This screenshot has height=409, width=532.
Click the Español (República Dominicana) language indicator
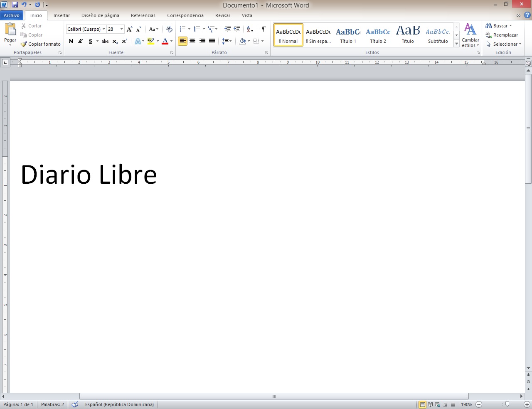[x=119, y=404]
